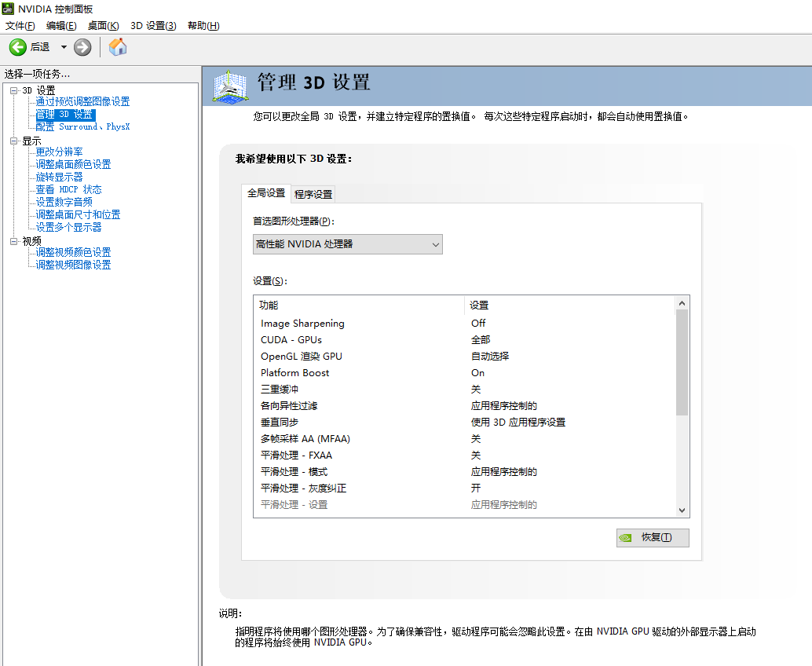Select the 平滑处理 - 模式 row
The height and width of the screenshot is (666, 812).
point(465,472)
